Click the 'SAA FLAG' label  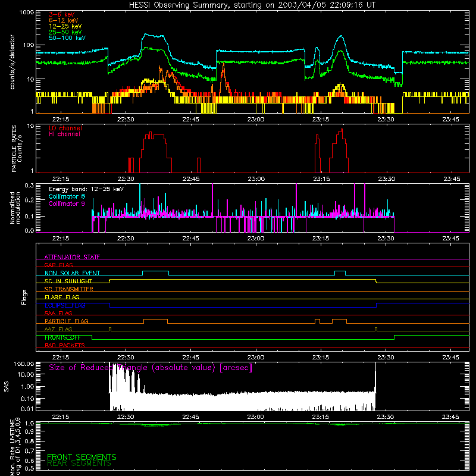pyautogui.click(x=58, y=313)
